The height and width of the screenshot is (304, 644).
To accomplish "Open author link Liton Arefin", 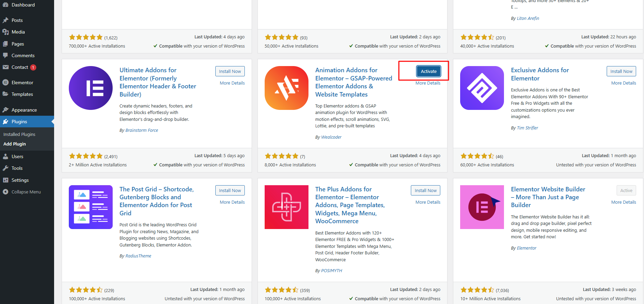I will click(528, 18).
